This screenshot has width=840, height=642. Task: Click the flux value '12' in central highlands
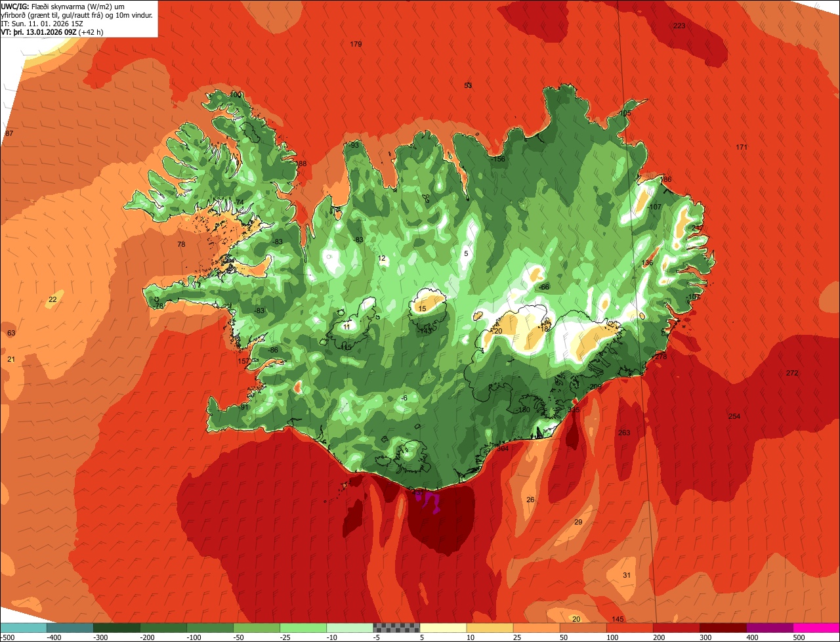pyautogui.click(x=382, y=258)
